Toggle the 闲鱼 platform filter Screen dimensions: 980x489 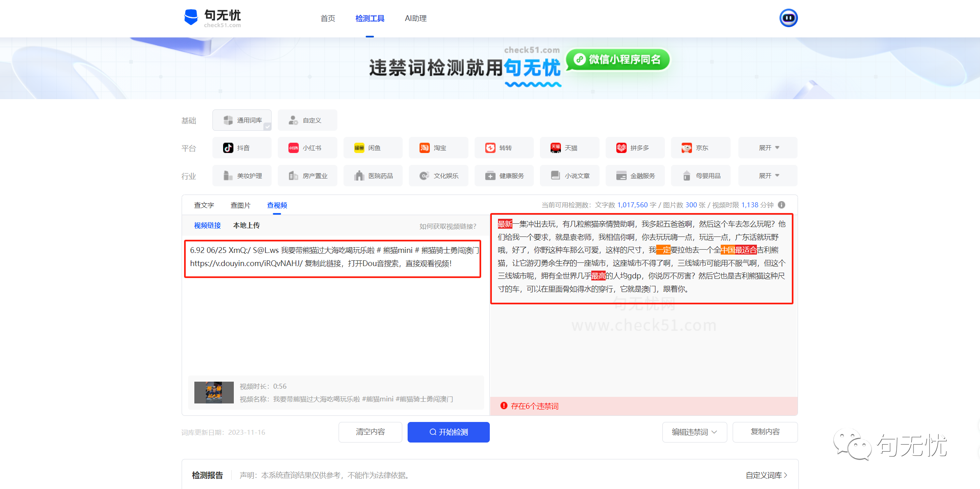(373, 148)
